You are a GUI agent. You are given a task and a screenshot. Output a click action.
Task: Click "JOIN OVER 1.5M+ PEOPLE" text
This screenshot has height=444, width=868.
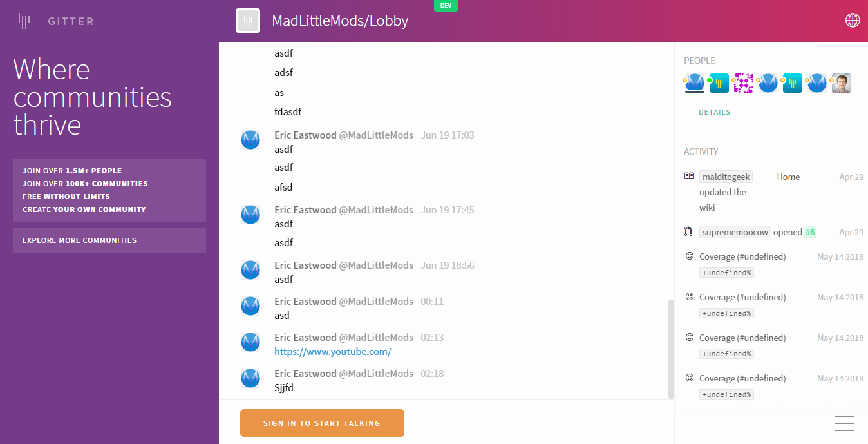pyautogui.click(x=72, y=171)
